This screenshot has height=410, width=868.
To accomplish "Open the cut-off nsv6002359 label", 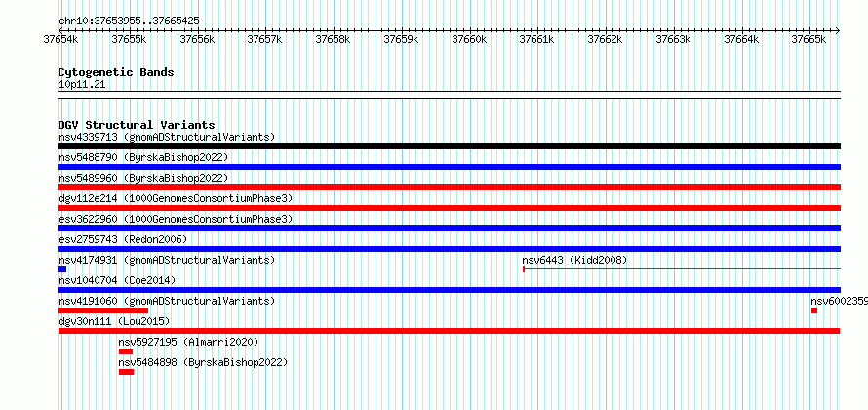I will point(839,301).
